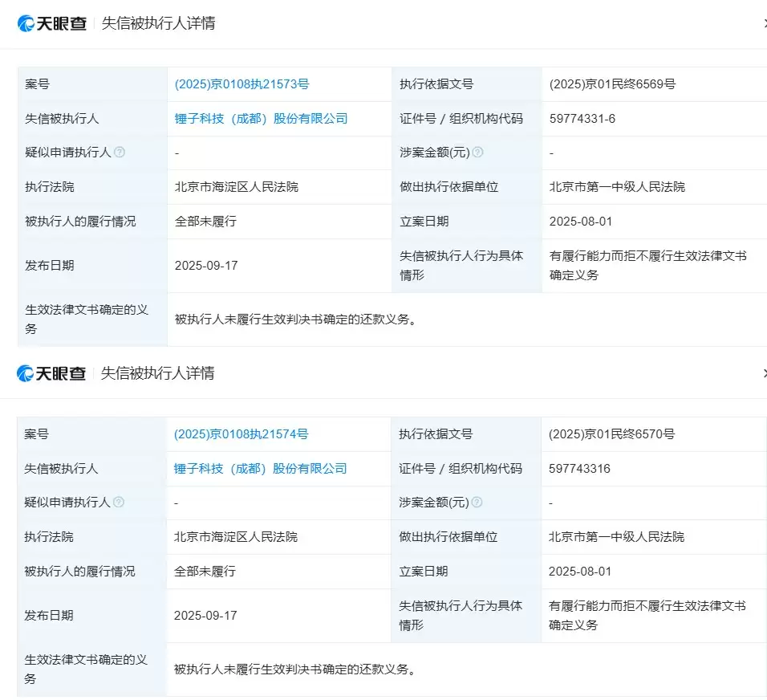Image resolution: width=767 pixels, height=700 pixels.
Task: Open case number link (2025)京0108执21574号
Action: (240, 433)
